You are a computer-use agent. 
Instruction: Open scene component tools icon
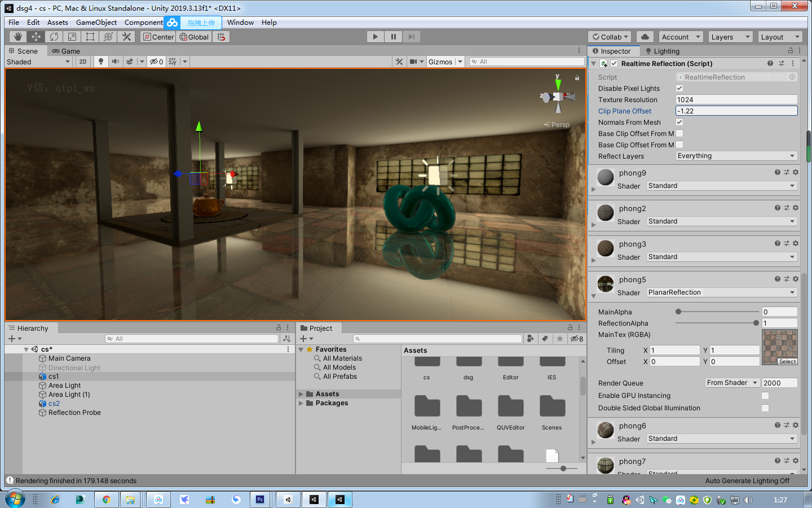399,62
